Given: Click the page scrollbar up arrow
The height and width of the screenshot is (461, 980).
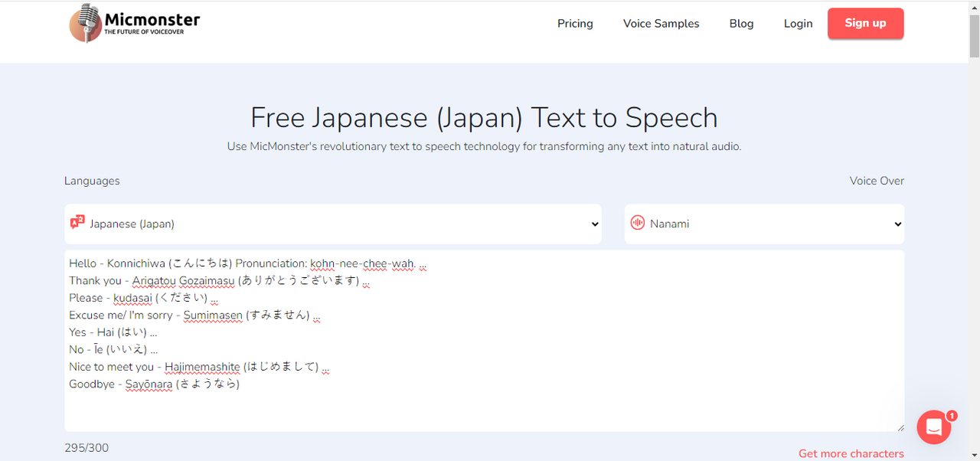Looking at the screenshot, I should (974, 6).
